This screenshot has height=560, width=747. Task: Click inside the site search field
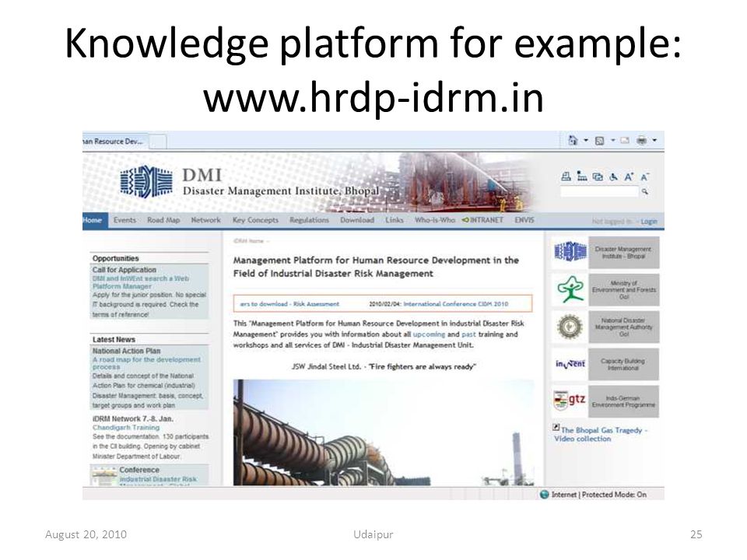coord(599,191)
